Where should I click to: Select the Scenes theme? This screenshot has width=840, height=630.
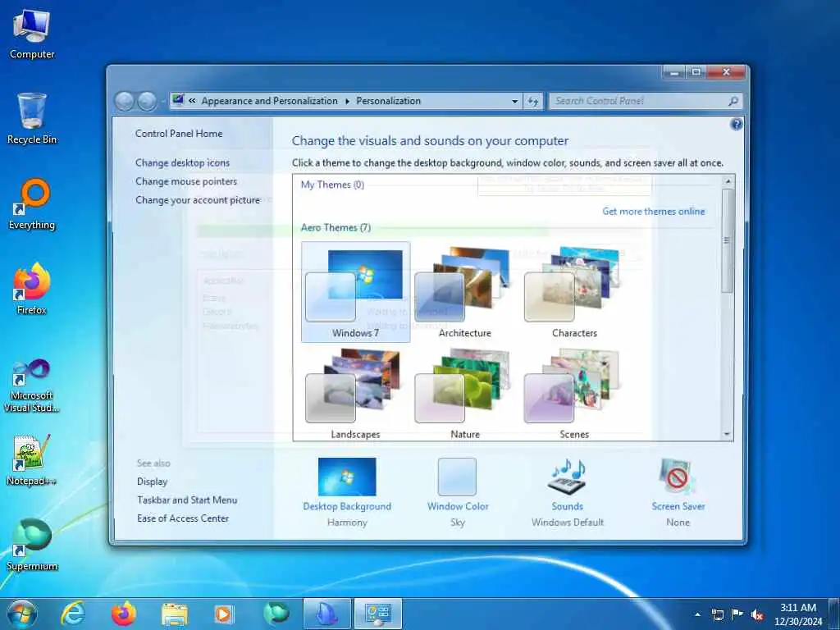click(574, 393)
